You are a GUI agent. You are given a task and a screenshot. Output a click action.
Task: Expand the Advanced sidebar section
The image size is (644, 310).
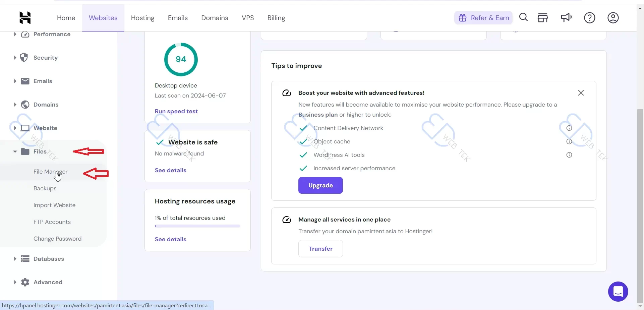15,282
